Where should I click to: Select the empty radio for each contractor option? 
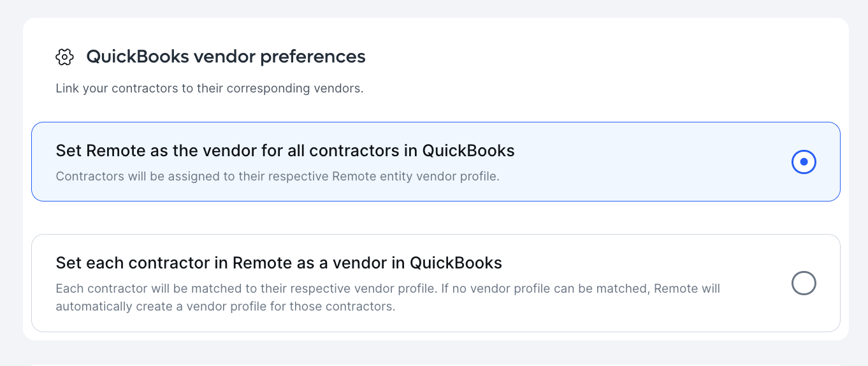(804, 283)
